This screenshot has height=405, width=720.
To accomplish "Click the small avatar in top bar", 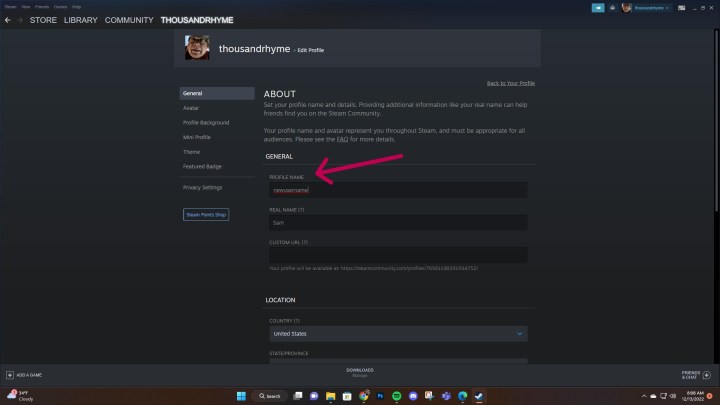I will [x=626, y=8].
